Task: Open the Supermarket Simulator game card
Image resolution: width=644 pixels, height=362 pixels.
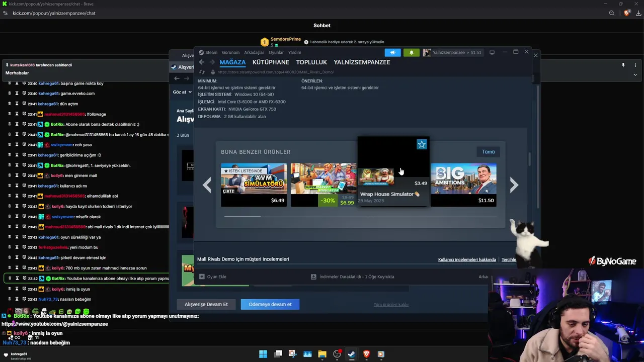Action: coord(324,185)
